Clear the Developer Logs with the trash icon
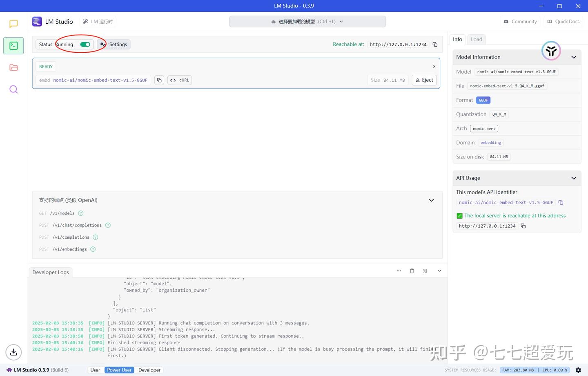Screen dimensions: 588x376 [x=412, y=271]
